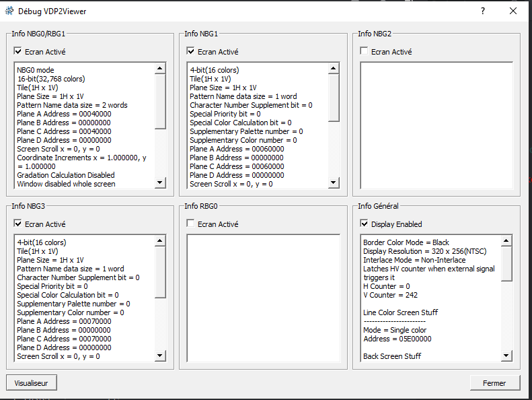The width and height of the screenshot is (532, 400).
Task: Click the 'NBG0 mode' line
Action: (36, 70)
